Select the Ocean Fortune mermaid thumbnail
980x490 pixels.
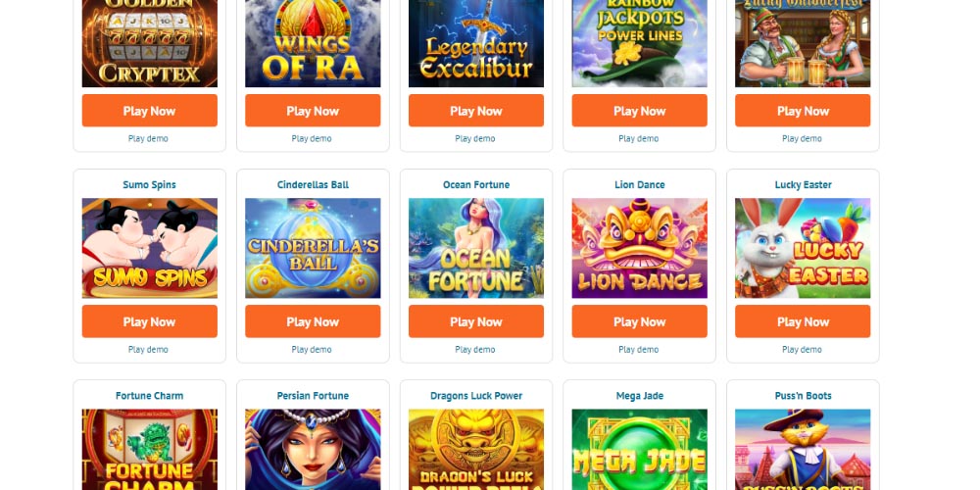pos(476,248)
